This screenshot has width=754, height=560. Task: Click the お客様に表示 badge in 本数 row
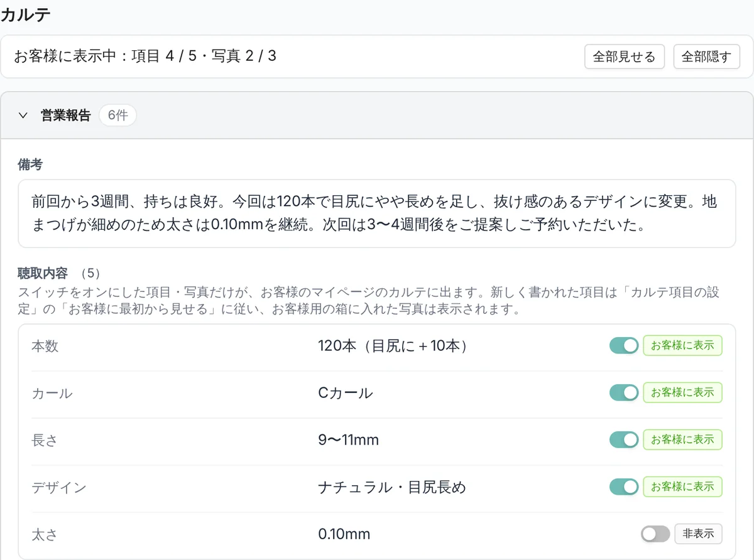coord(682,345)
